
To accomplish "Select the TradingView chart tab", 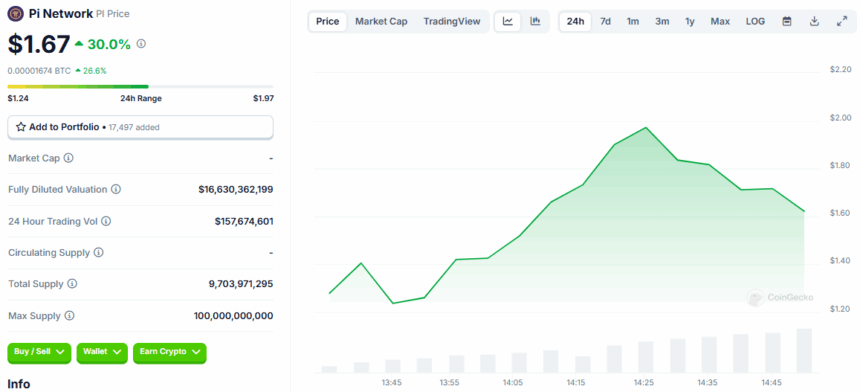I will point(452,22).
